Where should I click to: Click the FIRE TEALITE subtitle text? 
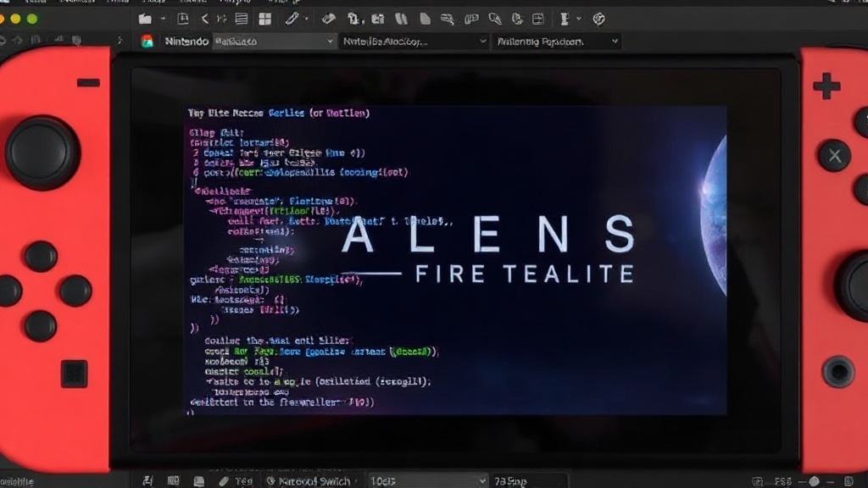click(x=525, y=274)
